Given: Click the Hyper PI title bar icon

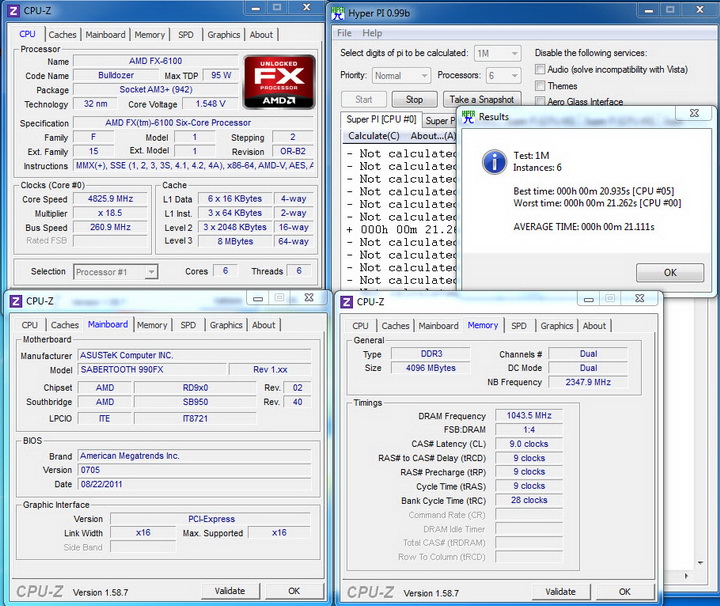Looking at the screenshot, I should coord(339,12).
